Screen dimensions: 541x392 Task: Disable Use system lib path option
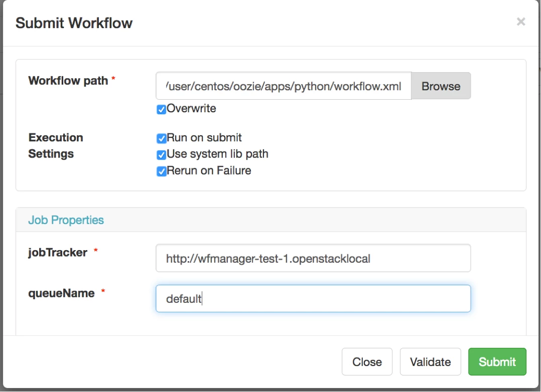[161, 155]
